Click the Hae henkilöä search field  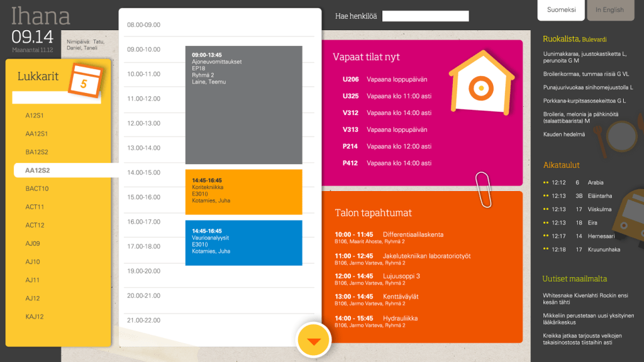pyautogui.click(x=425, y=16)
